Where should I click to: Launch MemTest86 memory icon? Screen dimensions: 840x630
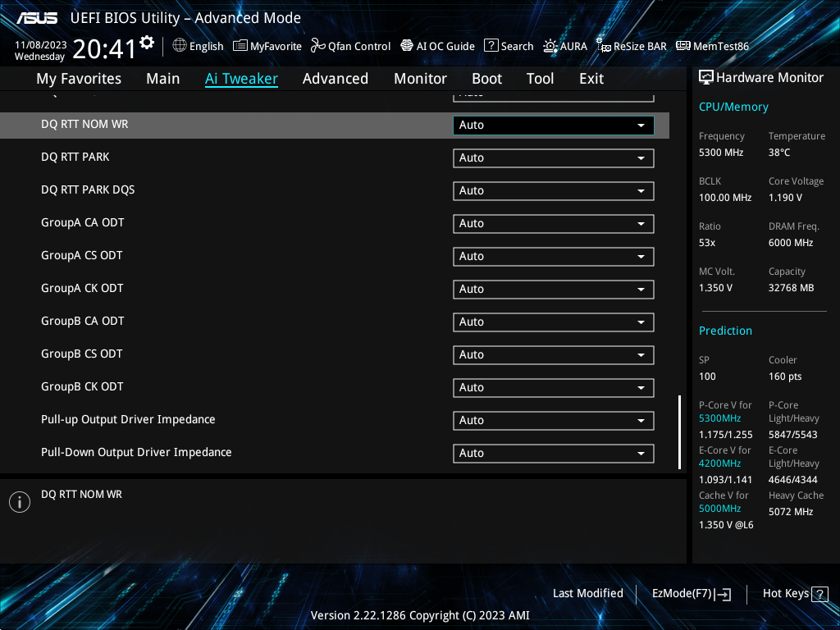(x=683, y=46)
